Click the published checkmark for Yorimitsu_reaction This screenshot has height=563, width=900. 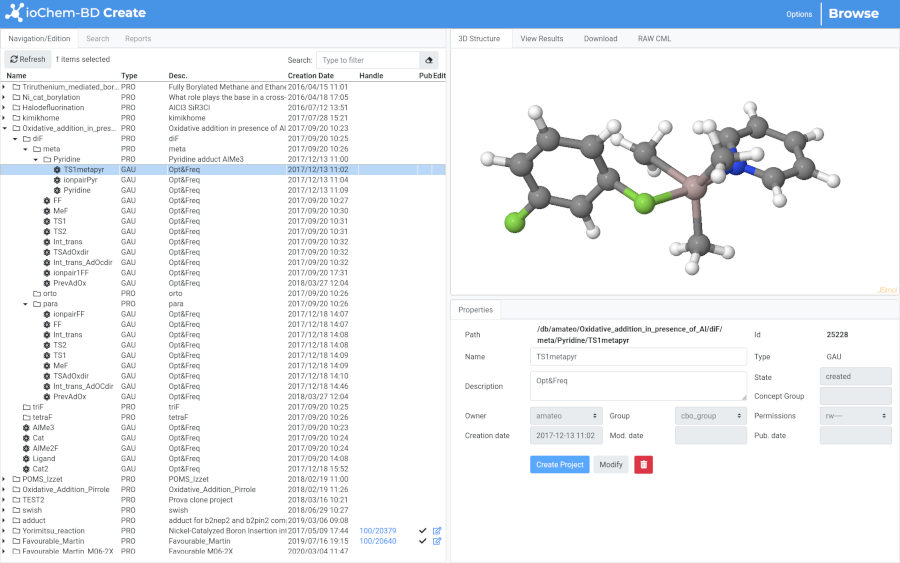tap(422, 531)
